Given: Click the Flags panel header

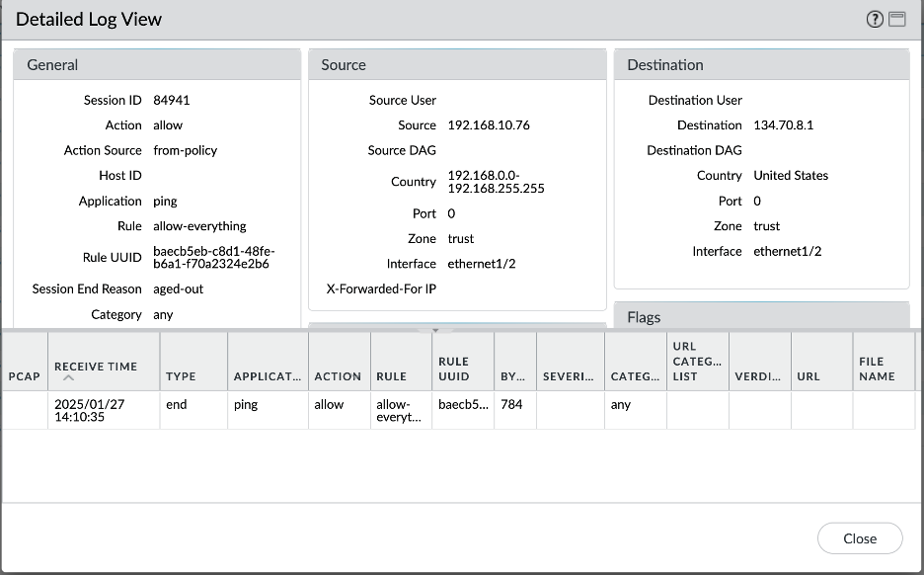Looking at the screenshot, I should [761, 317].
